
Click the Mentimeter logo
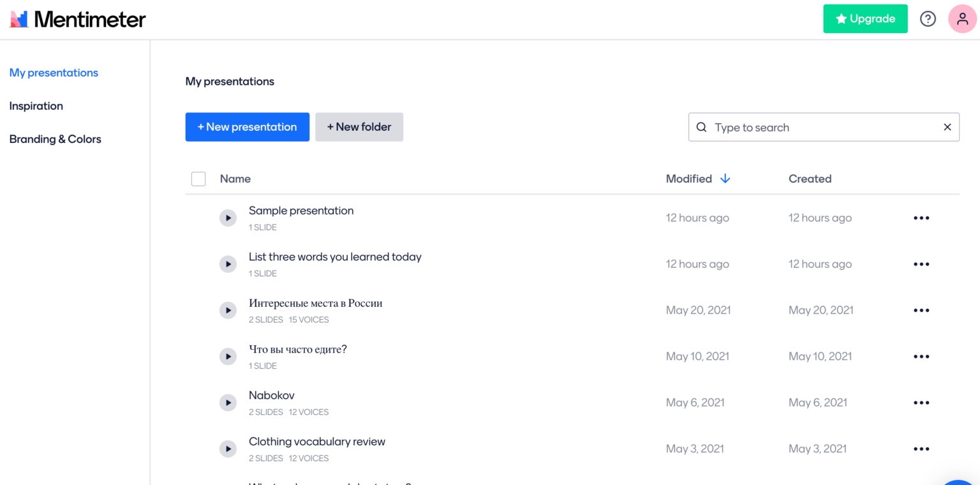click(x=77, y=19)
